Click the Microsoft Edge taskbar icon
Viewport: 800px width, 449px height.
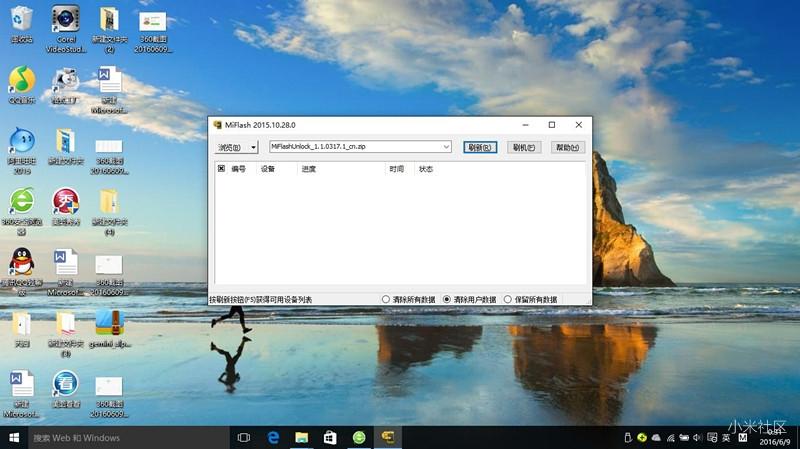tap(272, 438)
